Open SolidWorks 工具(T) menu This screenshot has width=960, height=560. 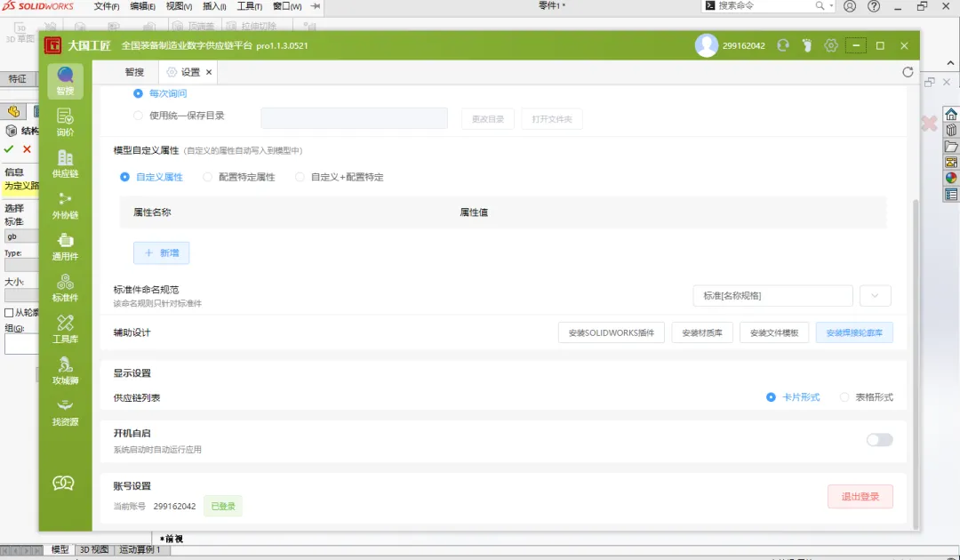click(250, 6)
